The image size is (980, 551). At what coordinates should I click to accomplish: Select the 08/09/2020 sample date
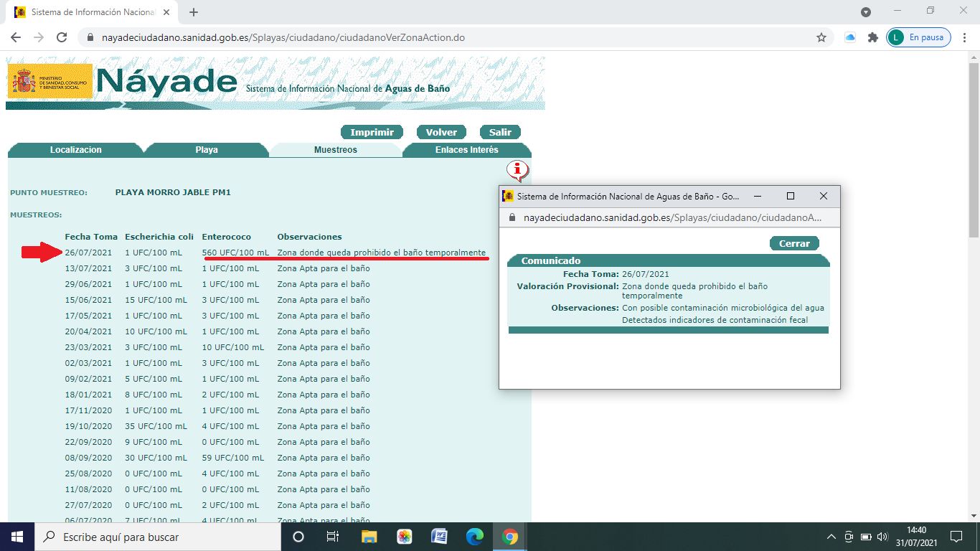click(x=88, y=458)
